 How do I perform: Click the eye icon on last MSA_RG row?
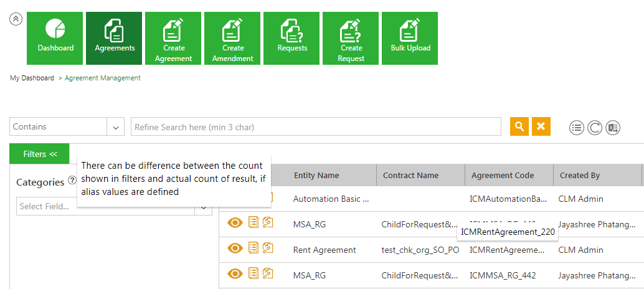pos(235,273)
